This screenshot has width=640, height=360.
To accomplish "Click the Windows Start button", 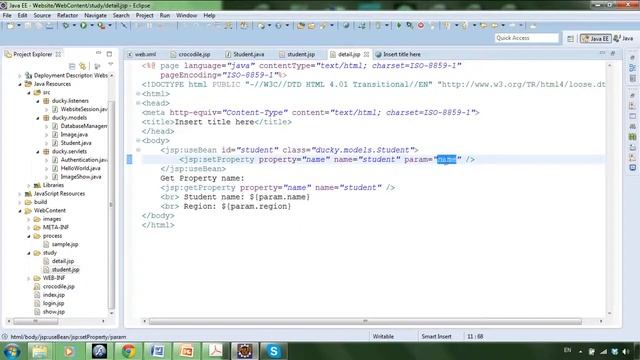I will coord(12,351).
